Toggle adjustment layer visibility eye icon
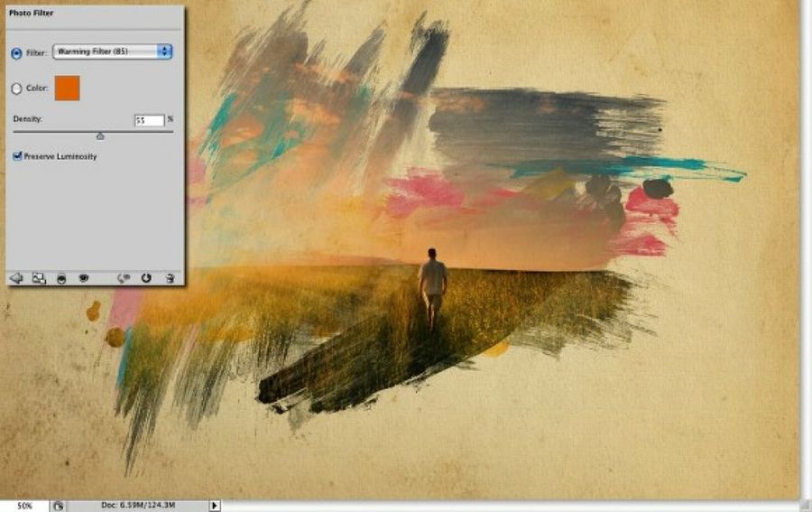 point(84,279)
